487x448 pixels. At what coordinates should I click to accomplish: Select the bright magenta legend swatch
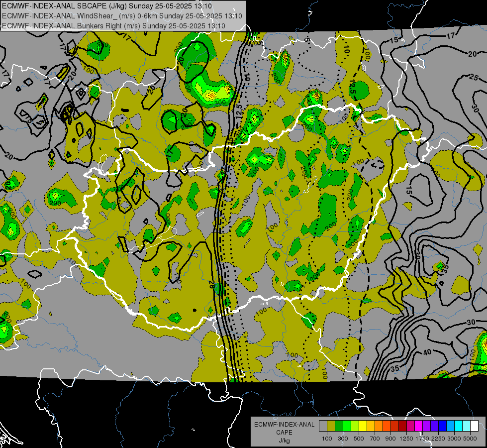click(x=419, y=426)
